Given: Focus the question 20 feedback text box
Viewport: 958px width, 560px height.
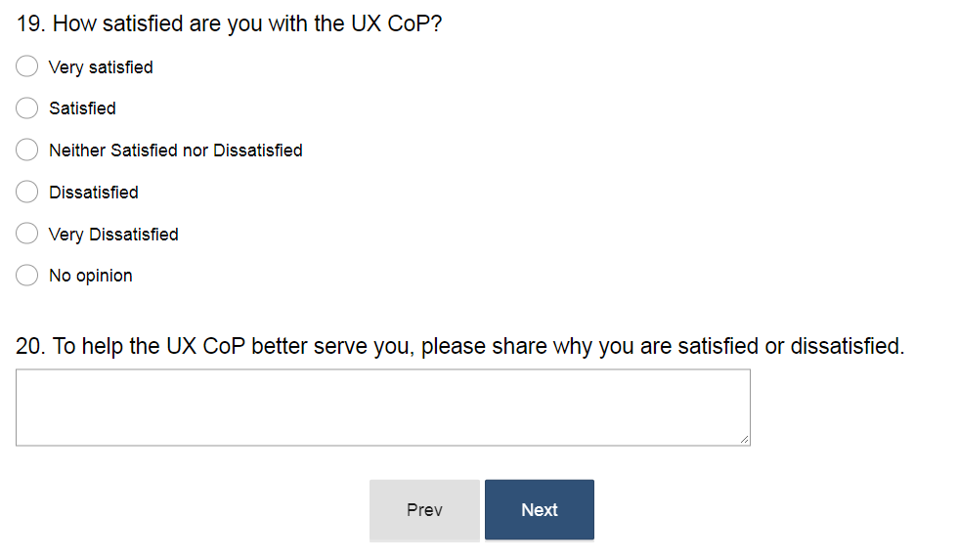Looking at the screenshot, I should [382, 407].
